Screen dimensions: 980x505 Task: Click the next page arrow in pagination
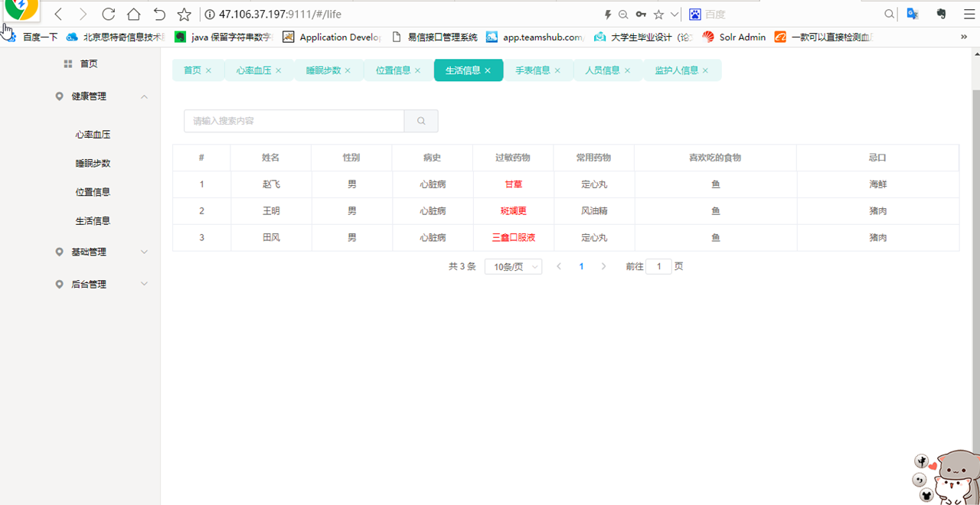[603, 266]
